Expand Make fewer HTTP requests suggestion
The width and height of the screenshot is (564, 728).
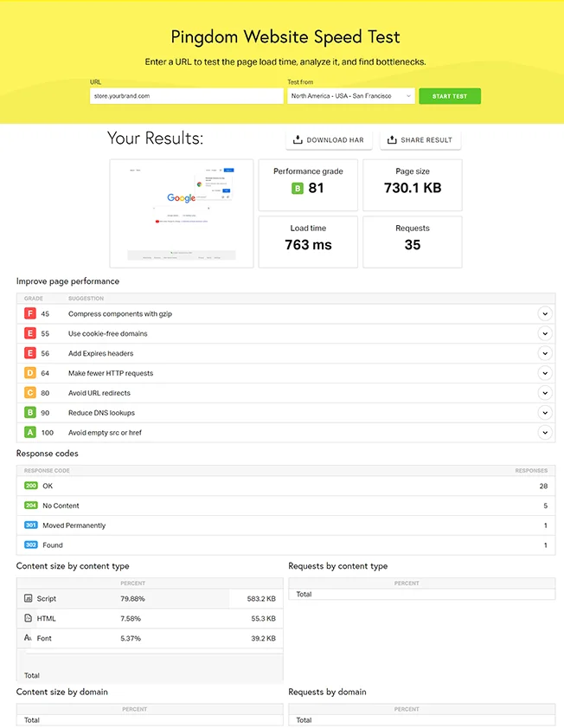pyautogui.click(x=545, y=373)
